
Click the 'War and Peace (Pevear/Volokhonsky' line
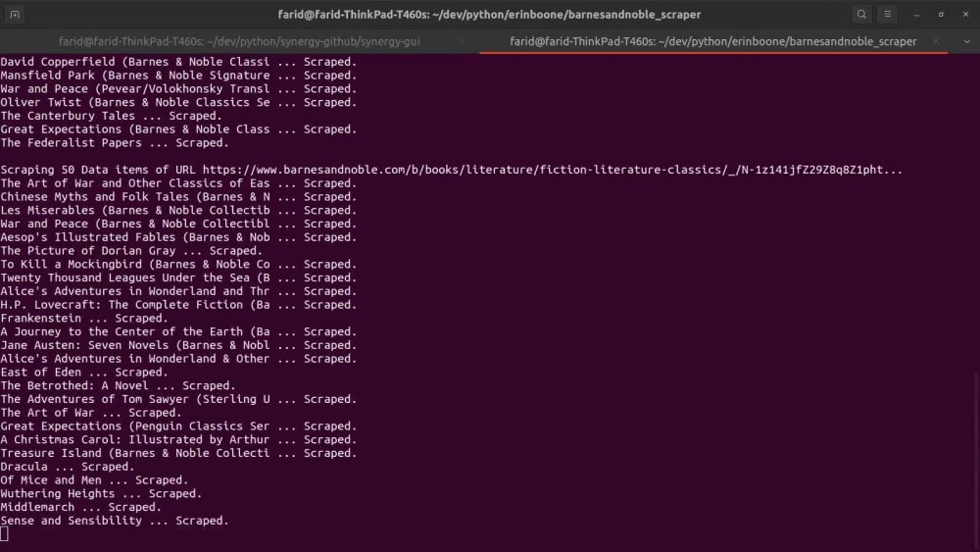pos(178,89)
